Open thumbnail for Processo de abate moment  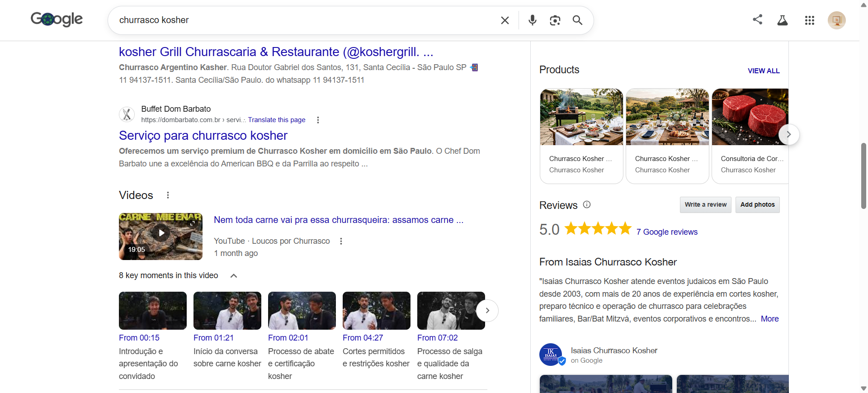pos(302,311)
